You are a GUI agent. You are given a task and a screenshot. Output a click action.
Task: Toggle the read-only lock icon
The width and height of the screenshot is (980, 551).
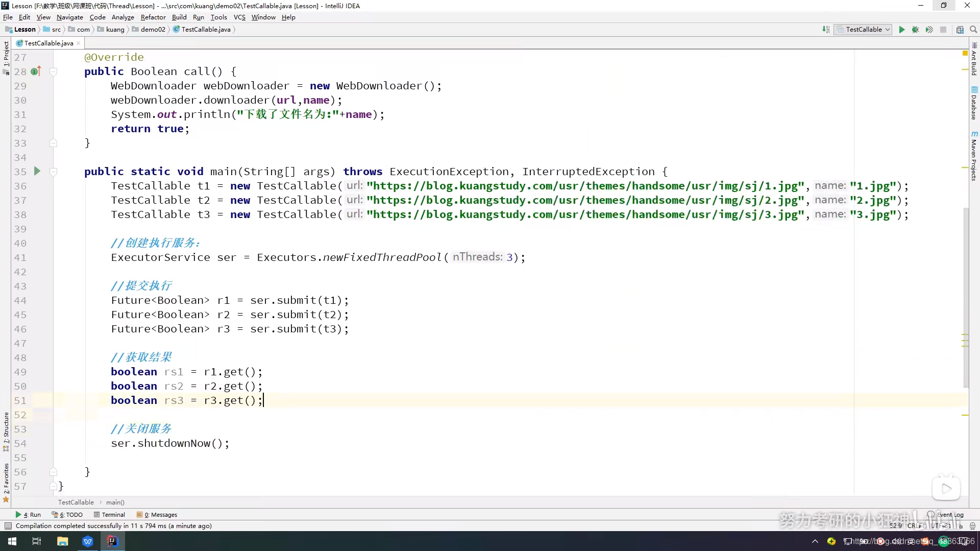click(x=961, y=526)
